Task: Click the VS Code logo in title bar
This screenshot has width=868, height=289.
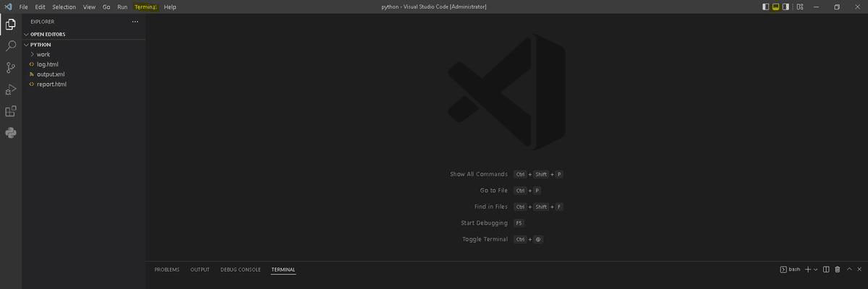Action: (x=8, y=7)
